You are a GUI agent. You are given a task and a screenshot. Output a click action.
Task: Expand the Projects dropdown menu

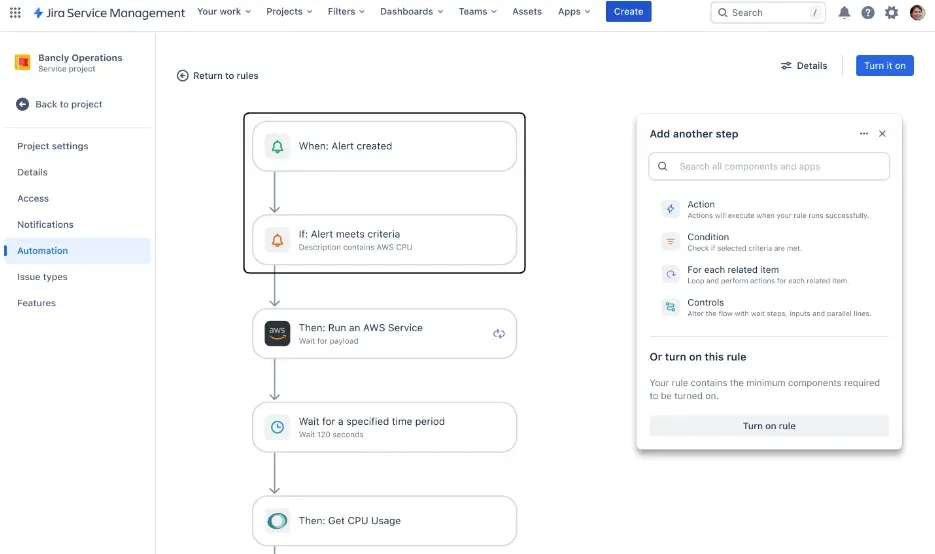289,12
